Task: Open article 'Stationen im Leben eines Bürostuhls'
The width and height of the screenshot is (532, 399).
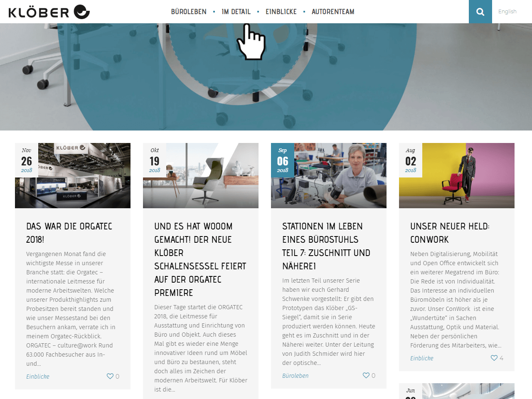Action: (326, 246)
